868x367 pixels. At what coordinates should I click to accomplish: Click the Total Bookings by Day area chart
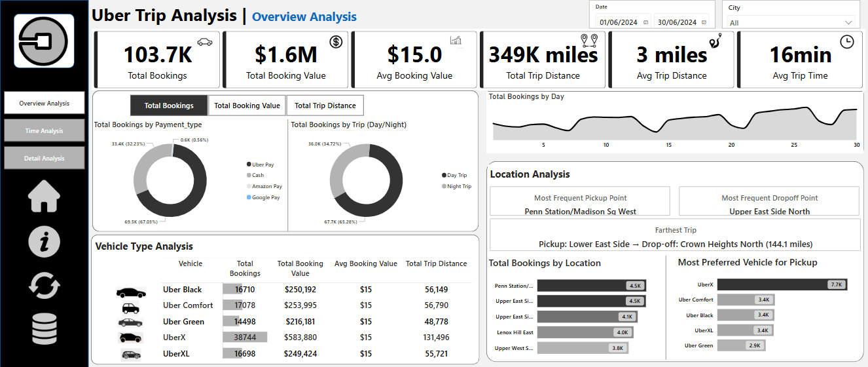[x=674, y=123]
